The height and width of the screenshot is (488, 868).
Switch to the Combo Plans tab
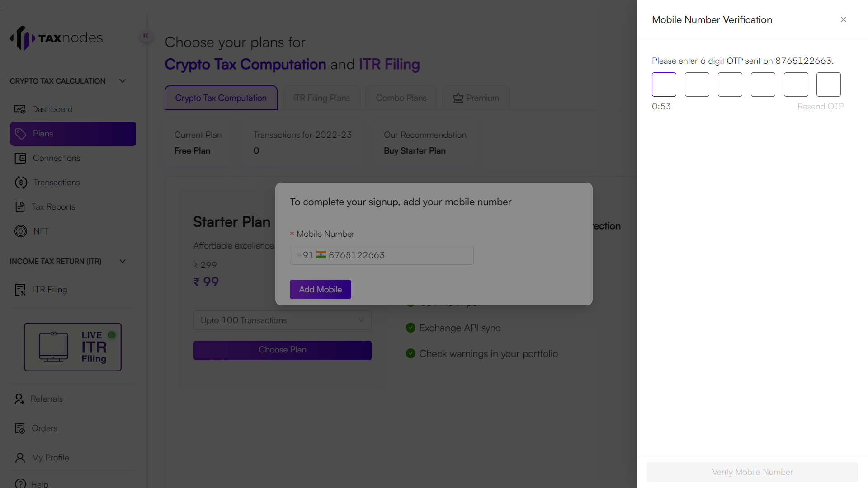pos(401,98)
